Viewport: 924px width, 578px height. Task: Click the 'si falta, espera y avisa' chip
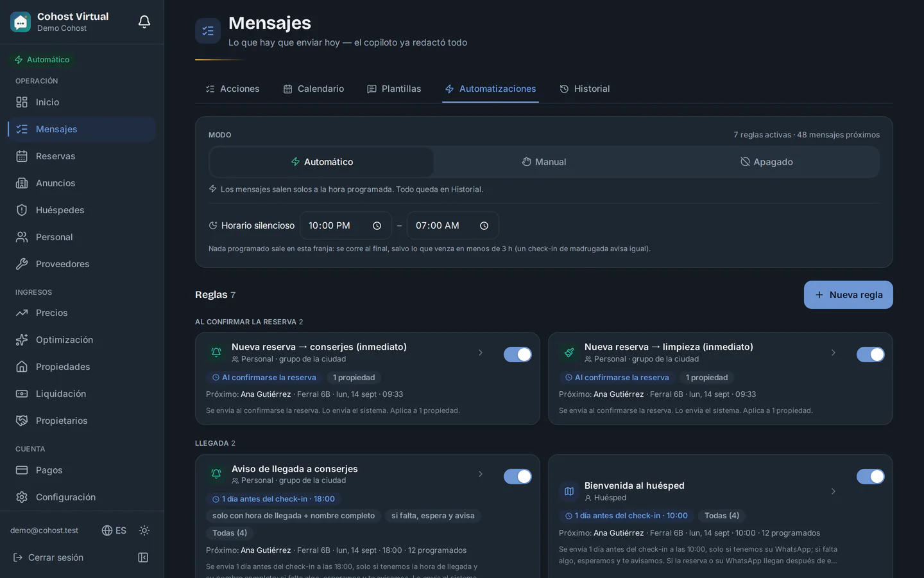[x=433, y=516]
